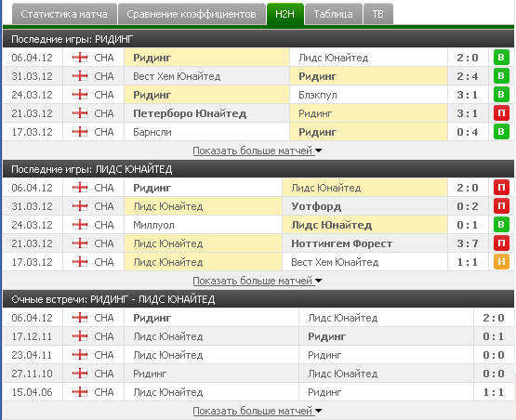Screen dimensions: 516x420
Task: Click England flag in Лидс vs Вест Хем 17.03.12 row
Action: click(x=80, y=262)
